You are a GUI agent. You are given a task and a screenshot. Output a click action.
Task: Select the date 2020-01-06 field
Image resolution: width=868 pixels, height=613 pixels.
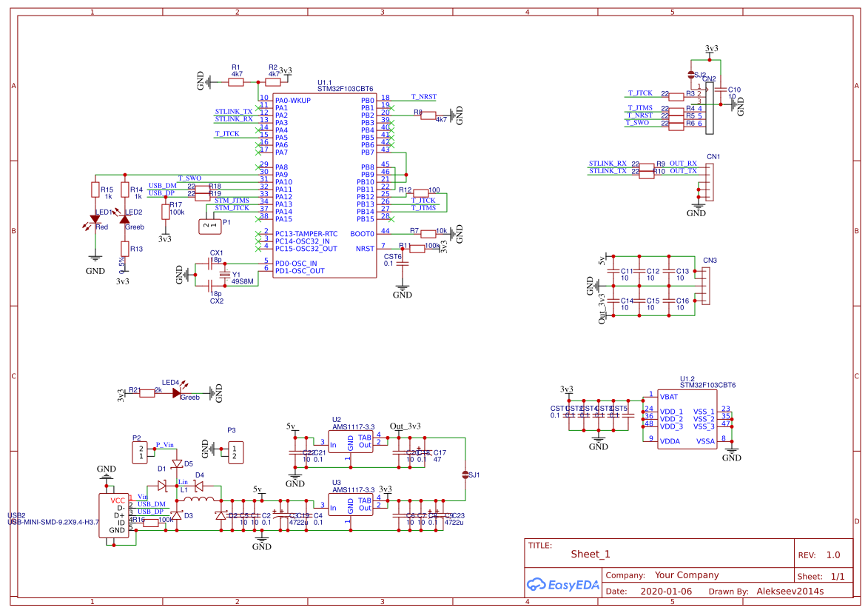(x=666, y=592)
